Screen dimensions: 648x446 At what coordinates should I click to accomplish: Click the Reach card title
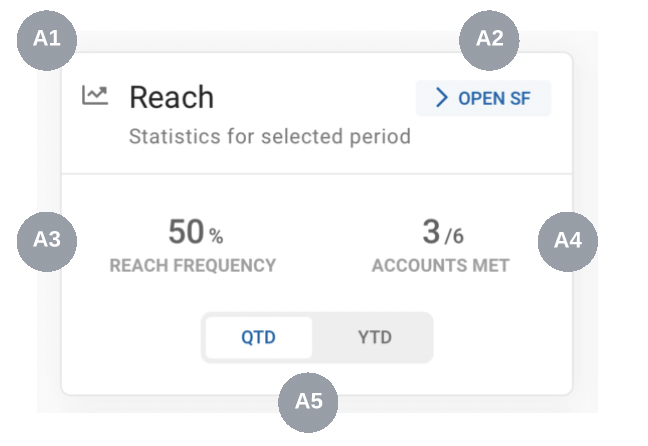(x=171, y=97)
